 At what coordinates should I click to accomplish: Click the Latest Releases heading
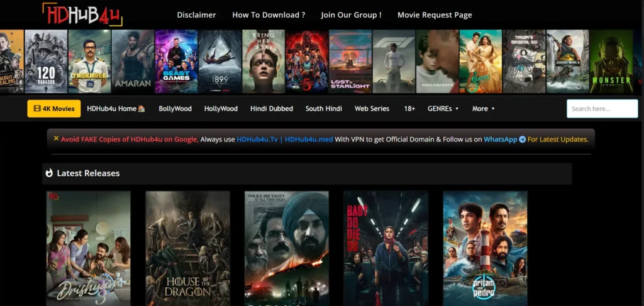tap(88, 173)
